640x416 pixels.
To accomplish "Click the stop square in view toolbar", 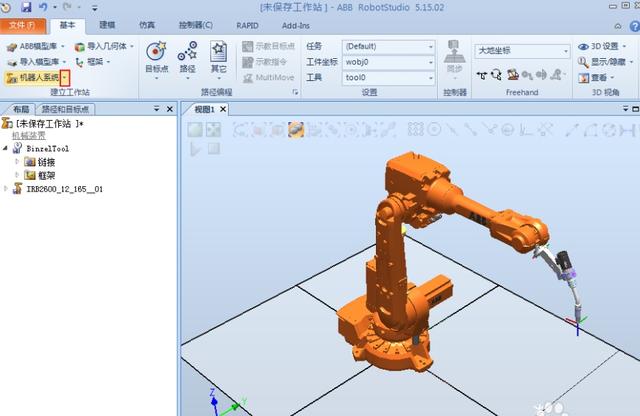I will click(214, 149).
